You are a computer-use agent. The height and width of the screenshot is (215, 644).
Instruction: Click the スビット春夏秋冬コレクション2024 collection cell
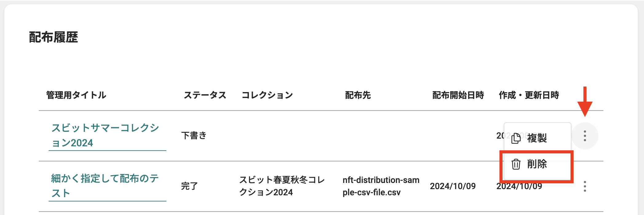click(282, 186)
